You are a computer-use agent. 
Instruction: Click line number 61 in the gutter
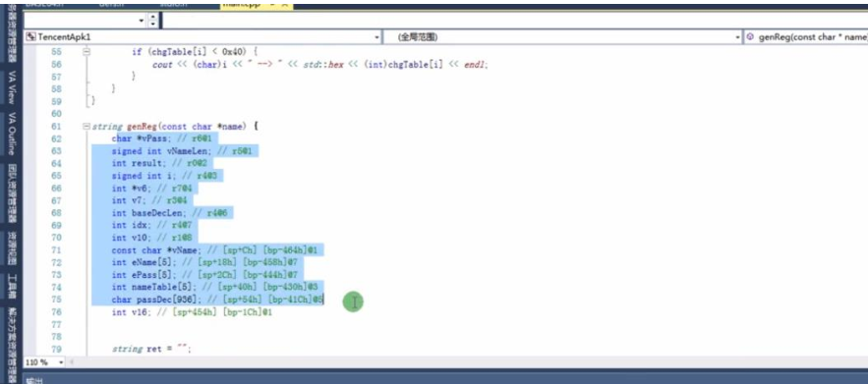(x=55, y=126)
